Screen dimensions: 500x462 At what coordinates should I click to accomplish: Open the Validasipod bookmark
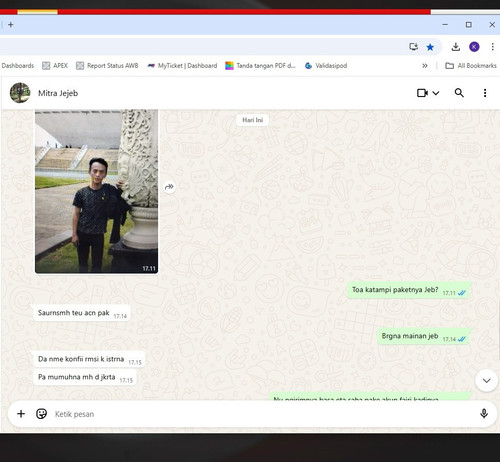(326, 66)
